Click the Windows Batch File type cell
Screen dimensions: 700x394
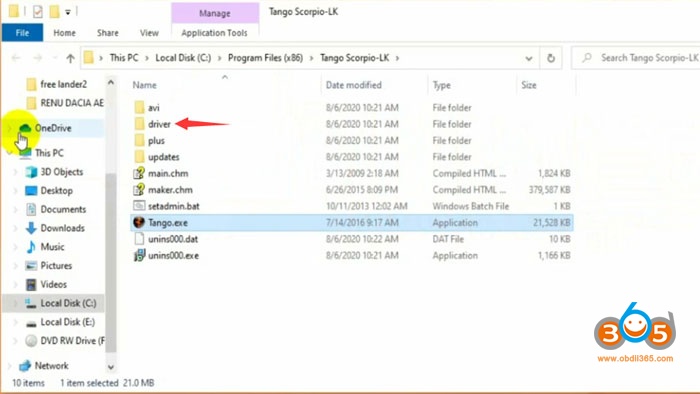[x=471, y=206]
